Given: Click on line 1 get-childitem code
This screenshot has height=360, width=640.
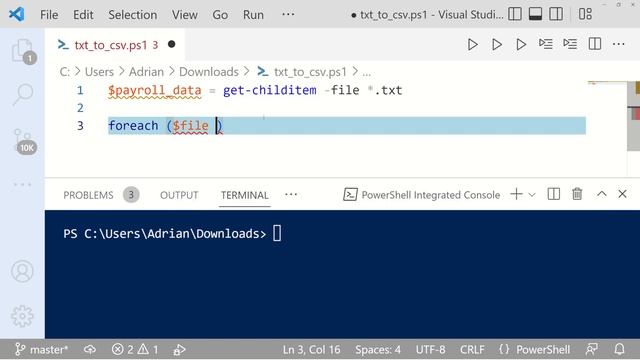Looking at the screenshot, I should (269, 90).
